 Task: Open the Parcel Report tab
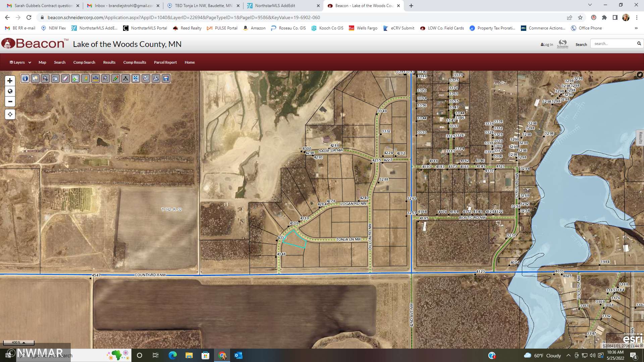(x=165, y=62)
